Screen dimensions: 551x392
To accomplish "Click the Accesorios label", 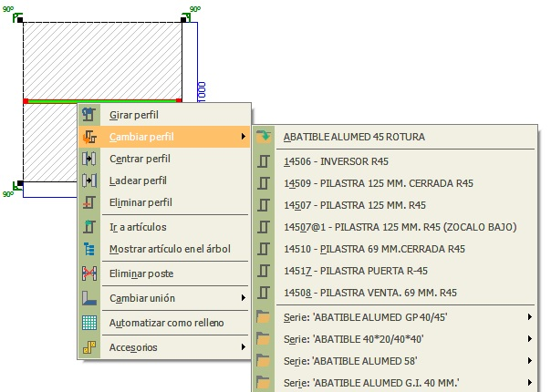I will [133, 347].
